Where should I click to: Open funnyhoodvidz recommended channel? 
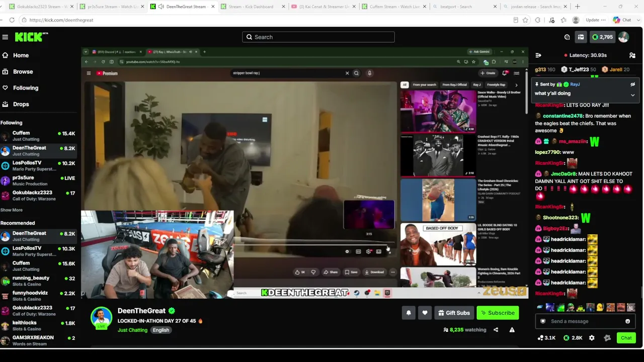pos(39,296)
